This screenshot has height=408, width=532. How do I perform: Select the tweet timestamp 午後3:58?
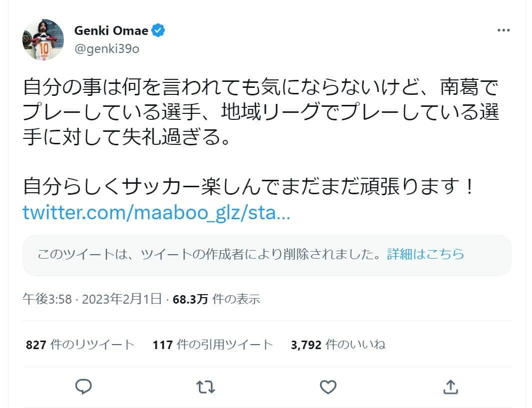(x=46, y=299)
